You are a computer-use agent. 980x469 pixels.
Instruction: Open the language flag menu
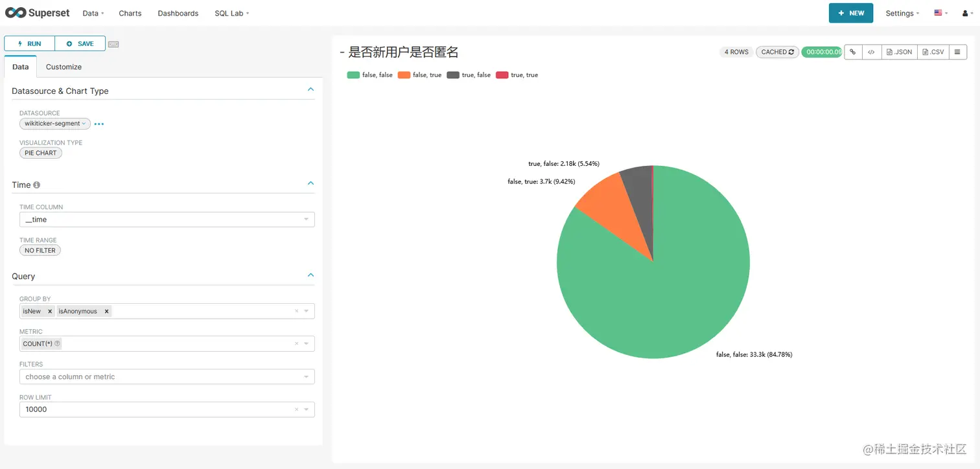tap(941, 13)
